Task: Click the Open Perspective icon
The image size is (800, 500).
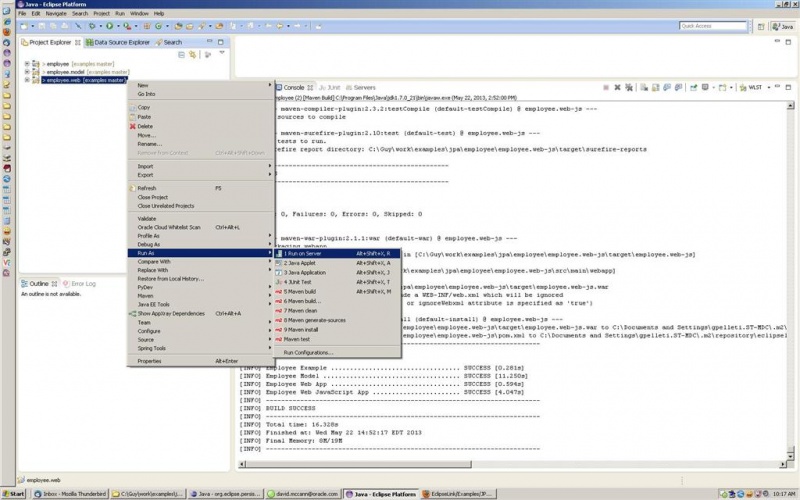Action: tap(761, 27)
